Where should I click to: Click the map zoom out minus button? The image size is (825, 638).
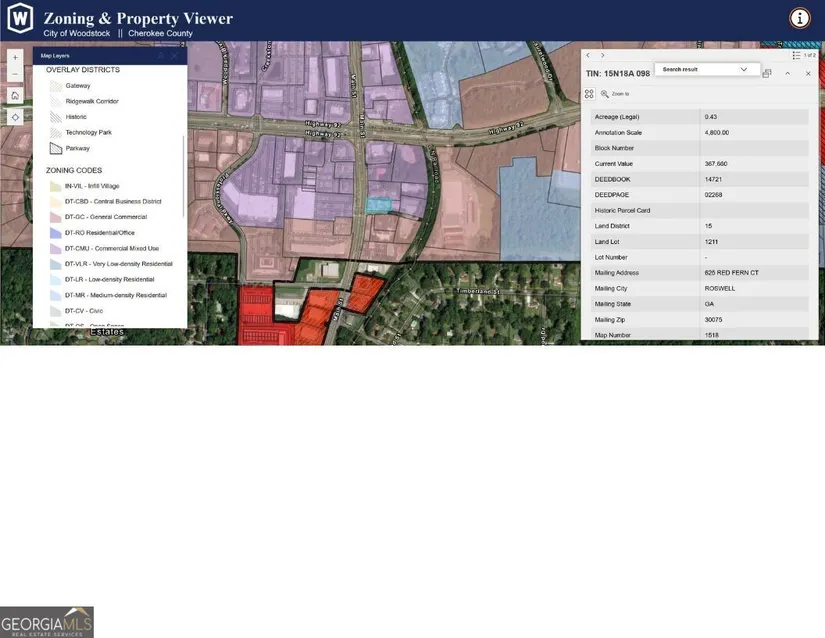[15, 75]
